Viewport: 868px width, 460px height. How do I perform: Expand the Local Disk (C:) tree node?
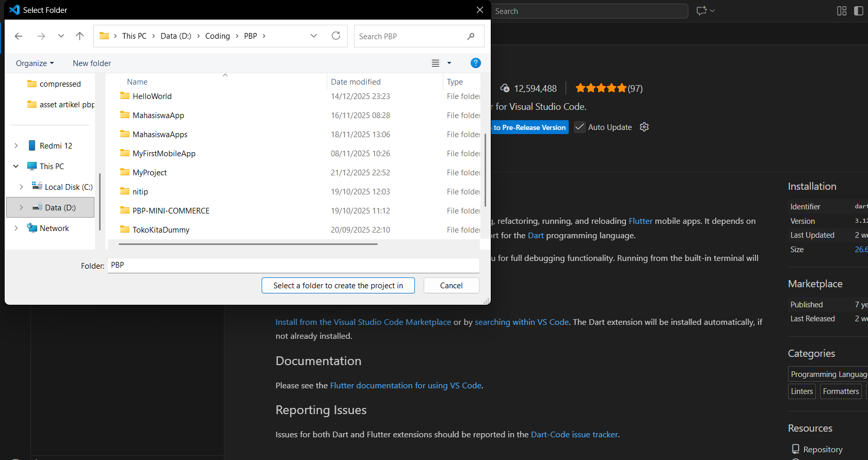(21, 187)
